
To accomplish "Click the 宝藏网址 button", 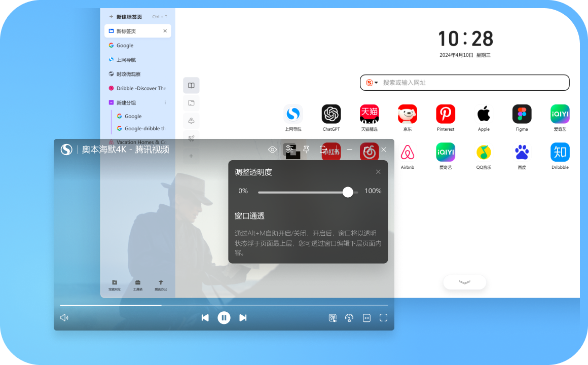I will 115,284.
